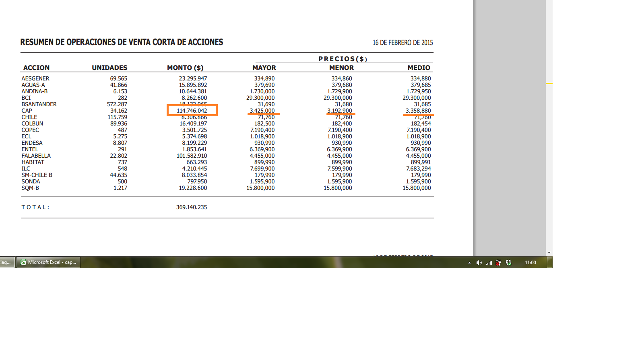
Task: Click SQM-B monto 19.228.600
Action: tap(193, 188)
